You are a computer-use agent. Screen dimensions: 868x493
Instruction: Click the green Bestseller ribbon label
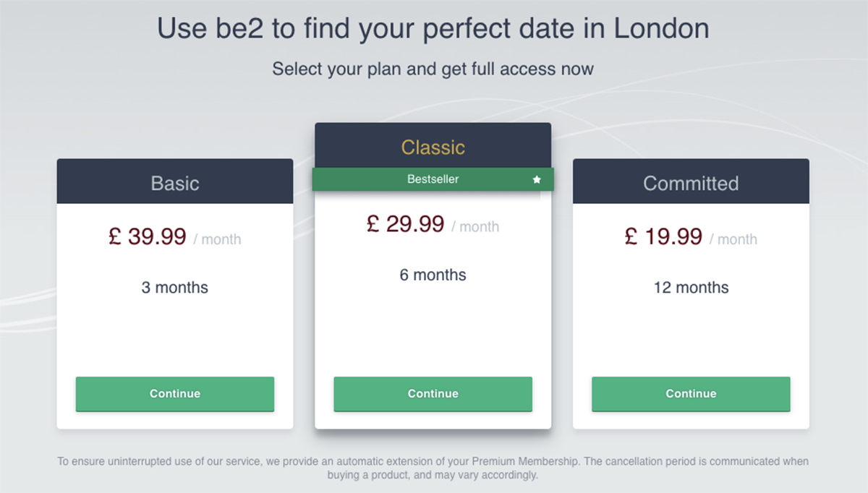pos(433,179)
